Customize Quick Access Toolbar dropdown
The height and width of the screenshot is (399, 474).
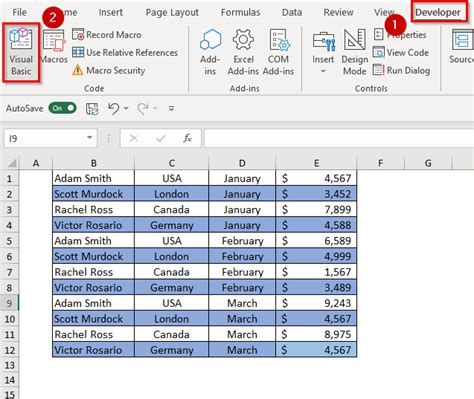coord(171,108)
